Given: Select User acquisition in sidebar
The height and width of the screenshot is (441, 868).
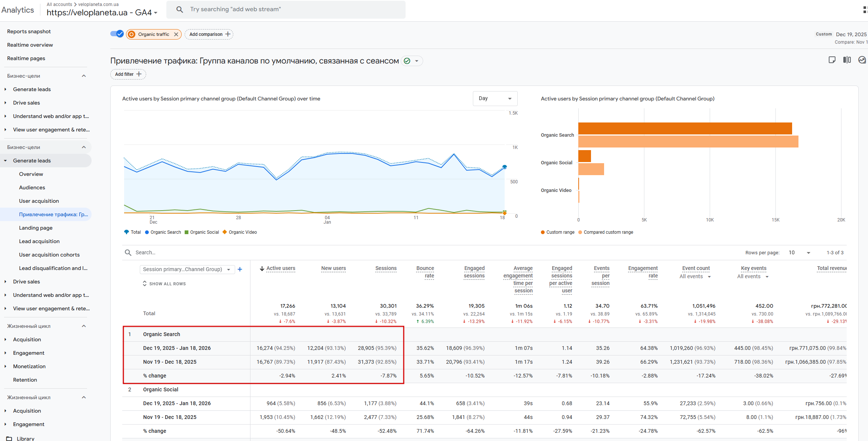Looking at the screenshot, I should pyautogui.click(x=39, y=201).
